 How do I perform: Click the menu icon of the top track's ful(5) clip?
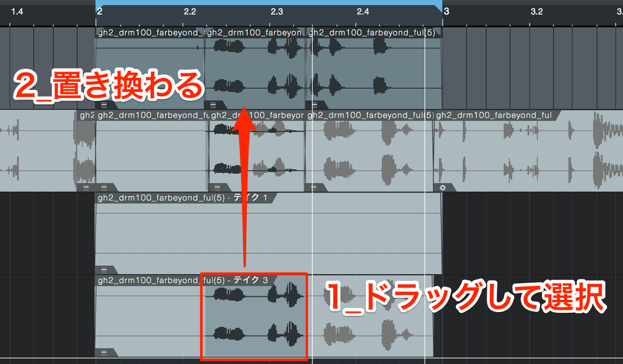(314, 105)
